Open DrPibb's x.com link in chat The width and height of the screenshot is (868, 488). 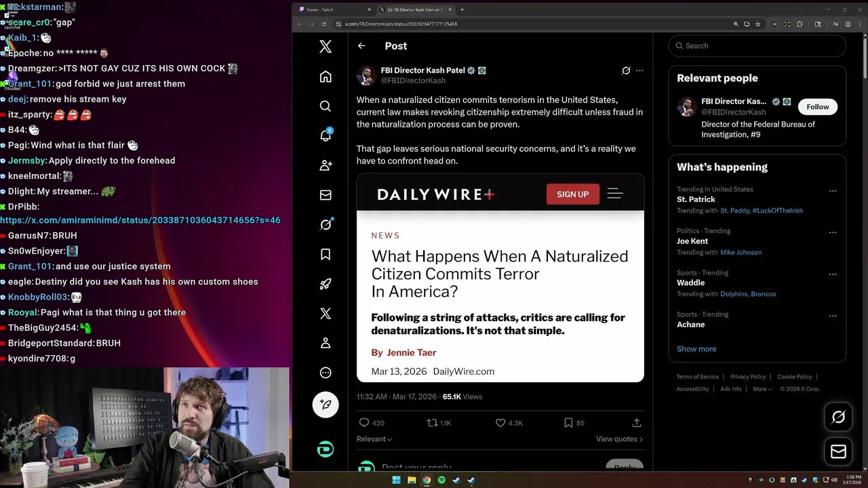tap(140, 220)
